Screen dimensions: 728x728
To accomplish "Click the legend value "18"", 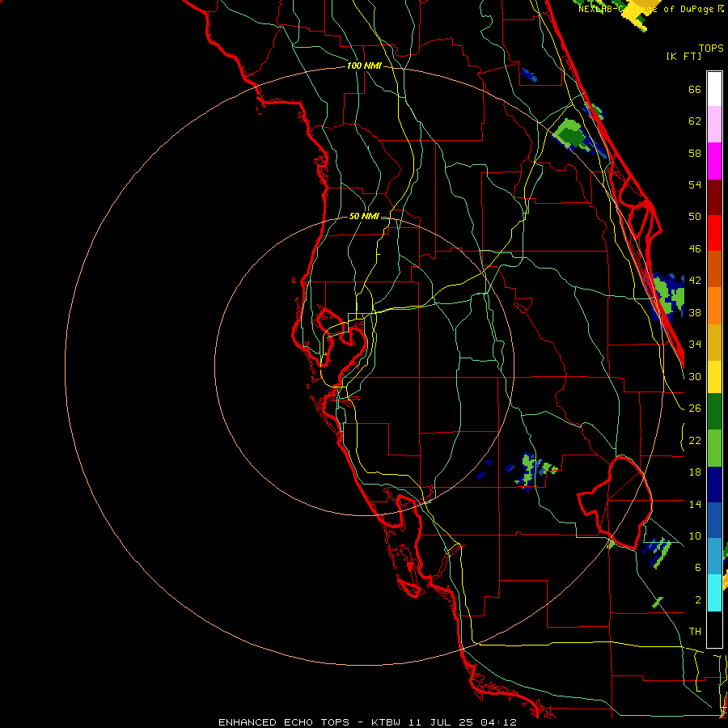I will point(695,472).
